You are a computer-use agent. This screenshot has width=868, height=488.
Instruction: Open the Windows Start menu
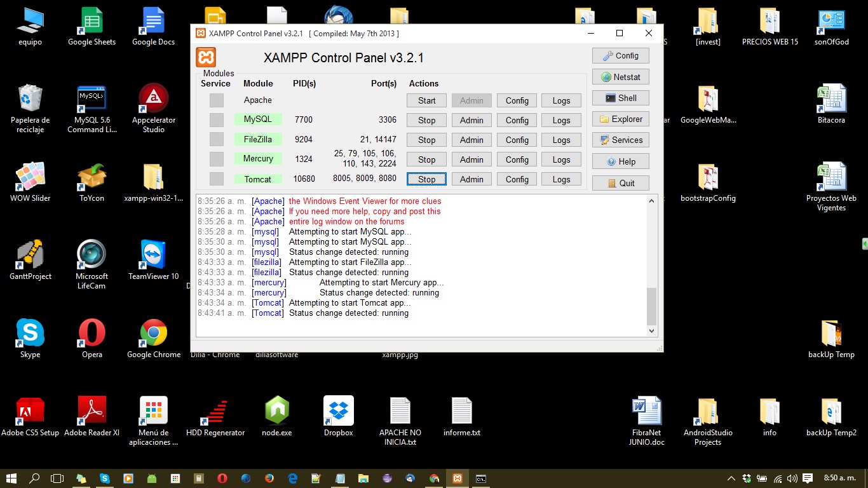click(x=11, y=478)
